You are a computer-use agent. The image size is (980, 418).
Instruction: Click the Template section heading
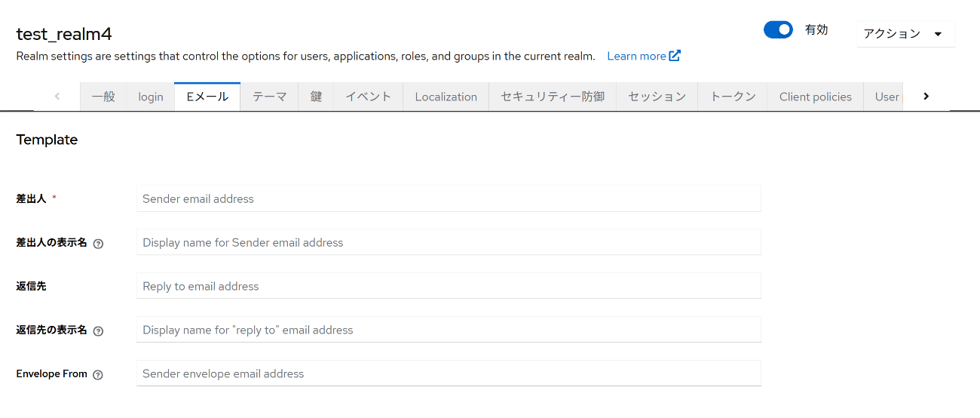[x=47, y=140]
